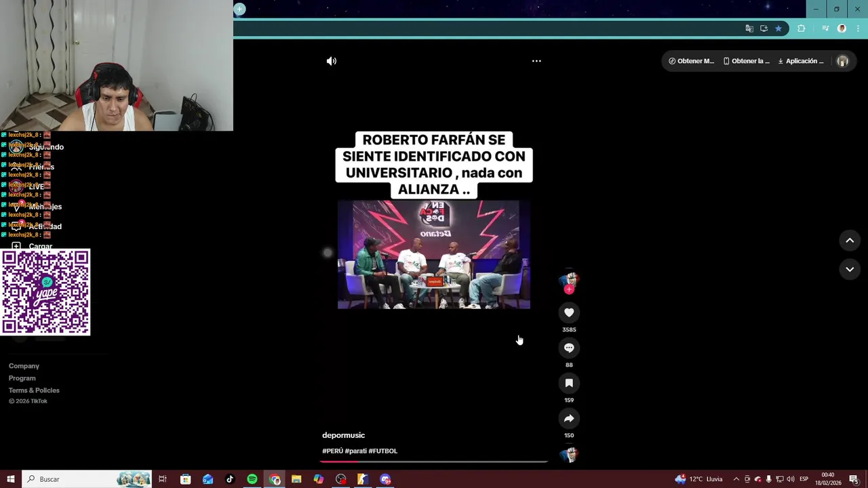This screenshot has width=868, height=488.
Task: Open the Chrome three-dot menu
Action: (x=857, y=28)
